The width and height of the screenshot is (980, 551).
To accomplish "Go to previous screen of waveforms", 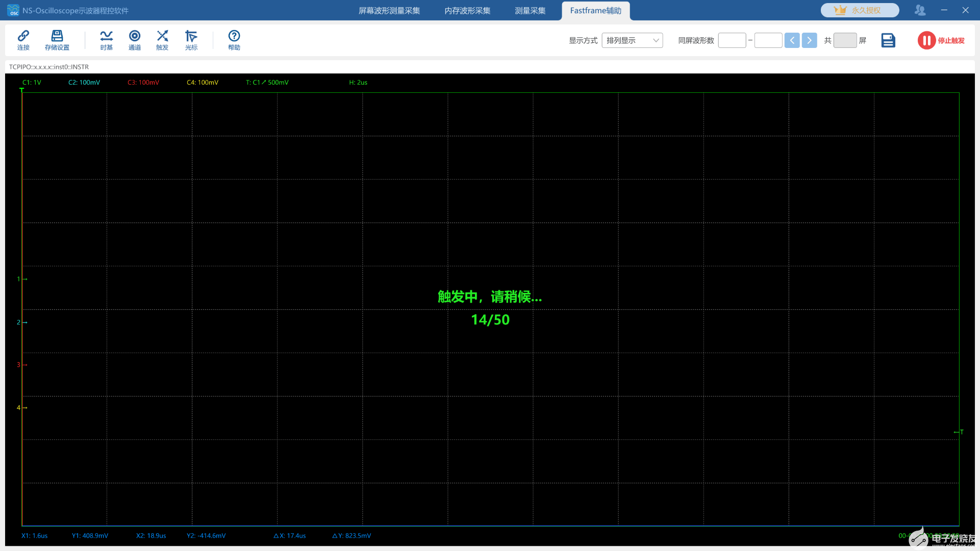I will 792,40.
